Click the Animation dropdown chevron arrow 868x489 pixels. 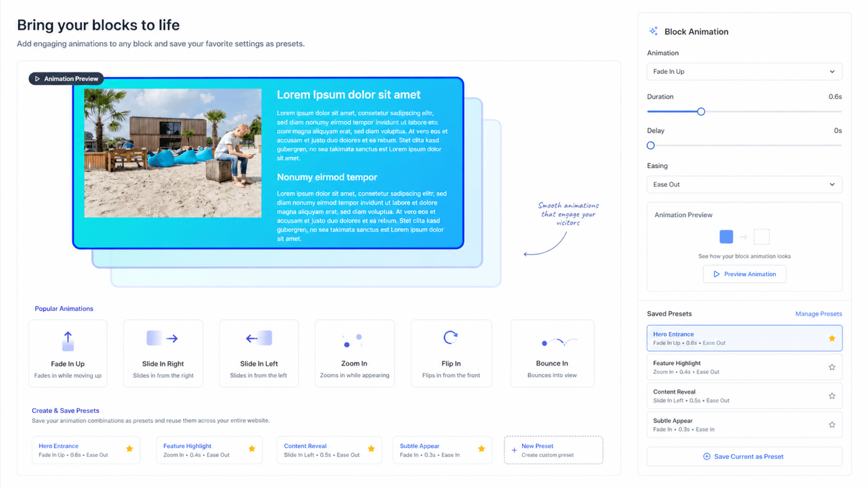pos(832,71)
